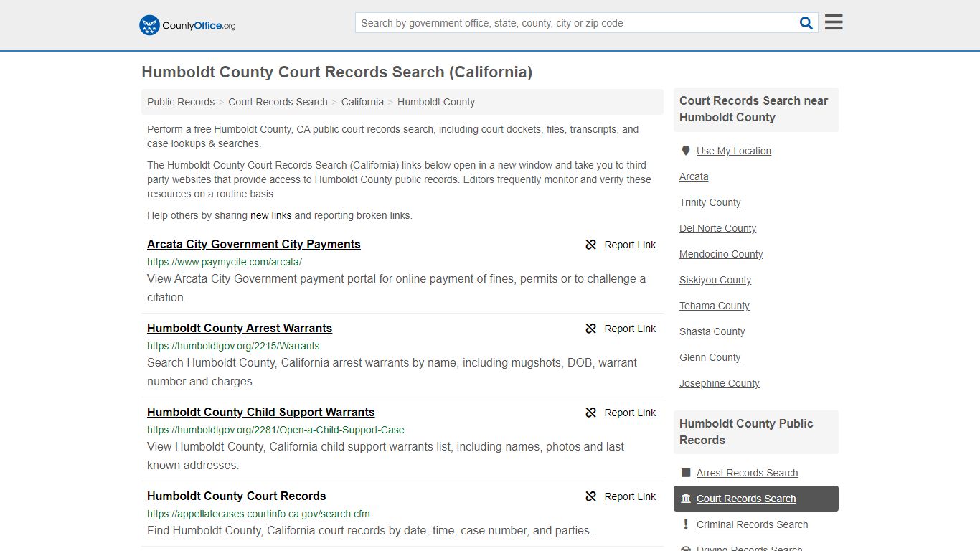Visit the paymycite.com/arcata URL
This screenshot has width=980, height=551.
point(225,262)
